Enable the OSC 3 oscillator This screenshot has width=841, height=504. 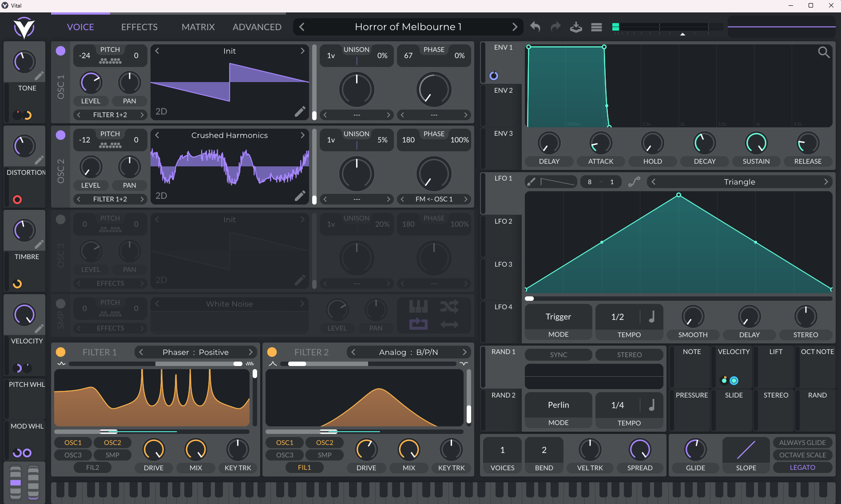[61, 220]
